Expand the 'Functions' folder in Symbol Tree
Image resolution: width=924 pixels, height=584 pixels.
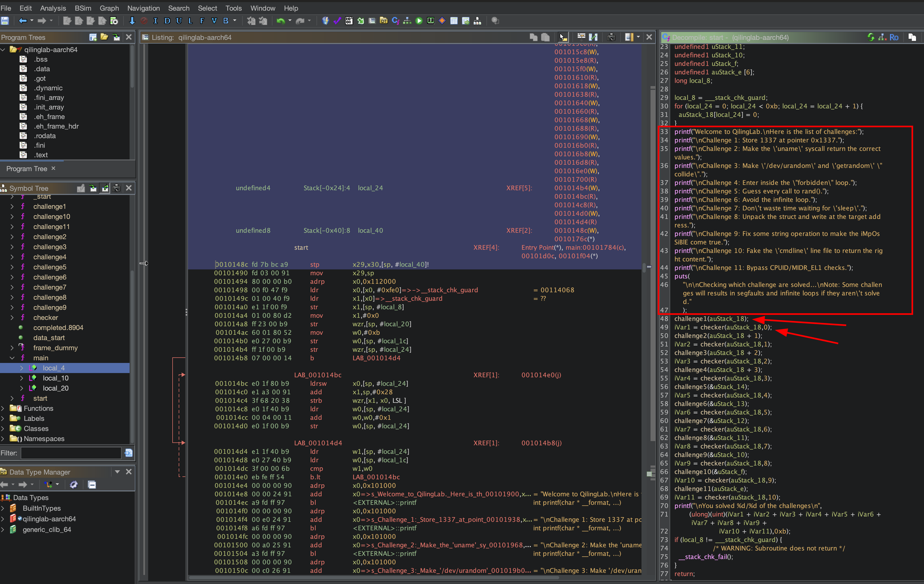tap(3, 408)
